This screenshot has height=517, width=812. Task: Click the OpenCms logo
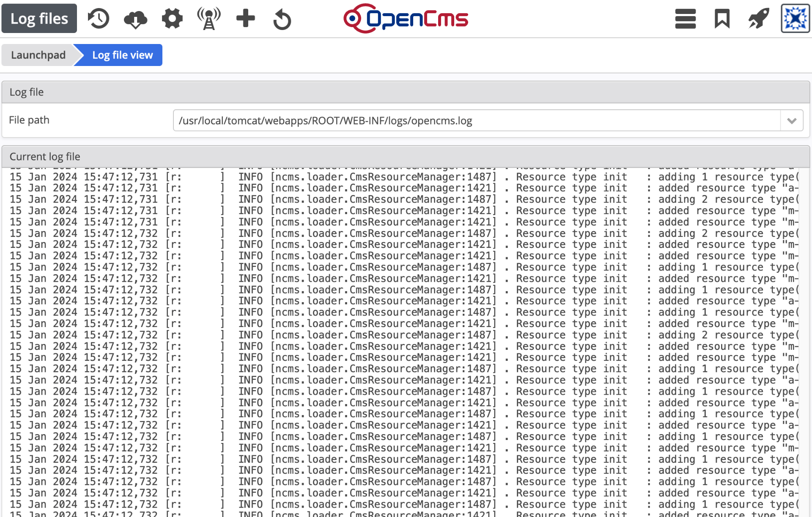click(406, 18)
